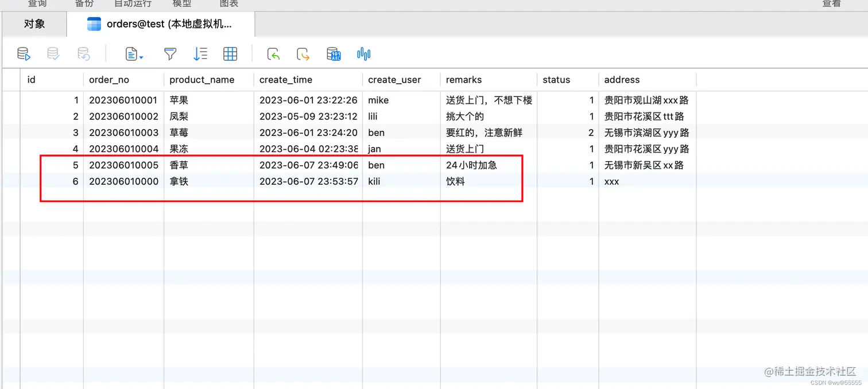The width and height of the screenshot is (868, 389).
Task: Click the product name 草莓
Action: tap(179, 133)
